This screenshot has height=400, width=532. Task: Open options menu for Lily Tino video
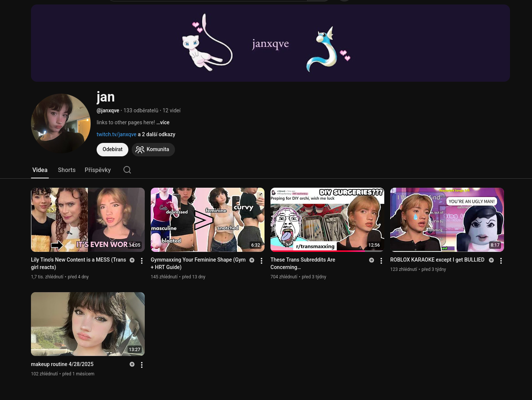pos(142,261)
